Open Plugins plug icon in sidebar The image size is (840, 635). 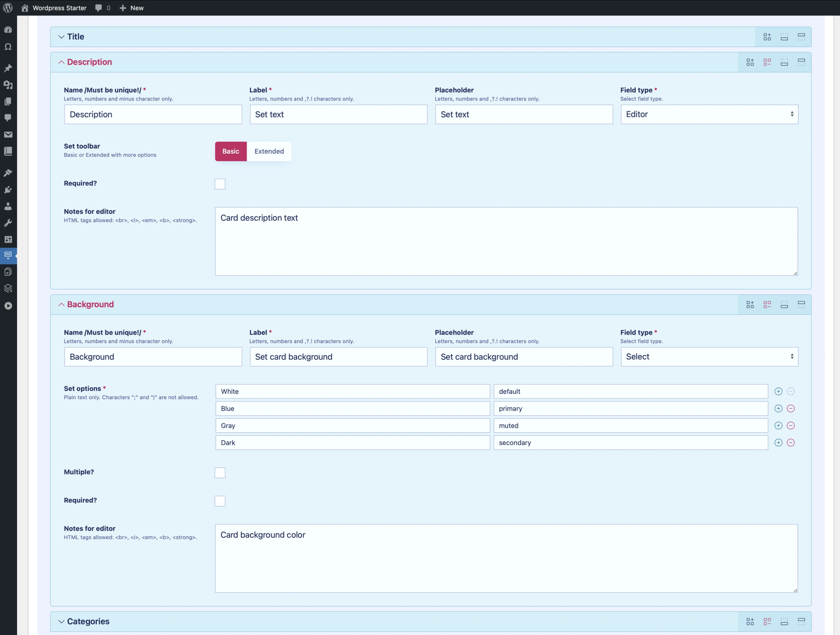tap(8, 189)
